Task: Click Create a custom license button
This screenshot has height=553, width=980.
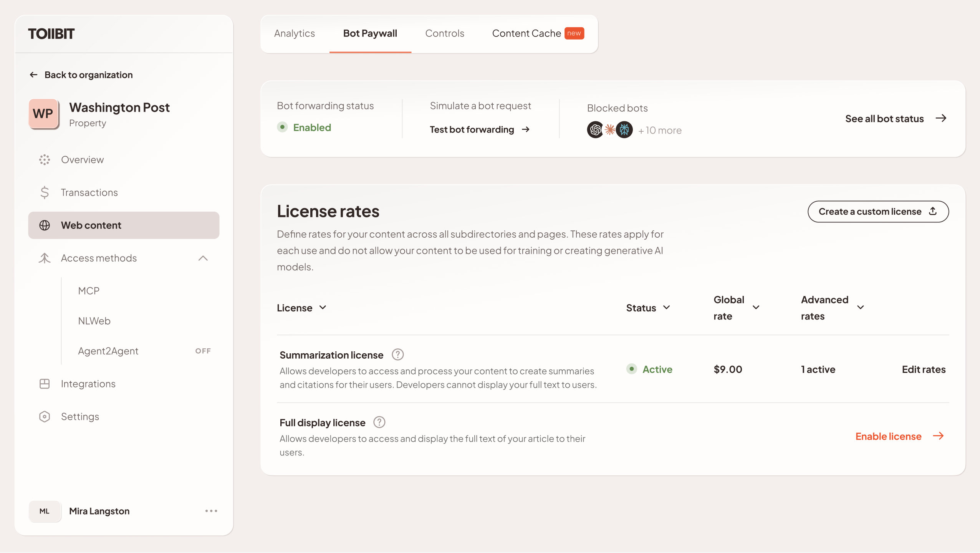Action: pyautogui.click(x=878, y=212)
